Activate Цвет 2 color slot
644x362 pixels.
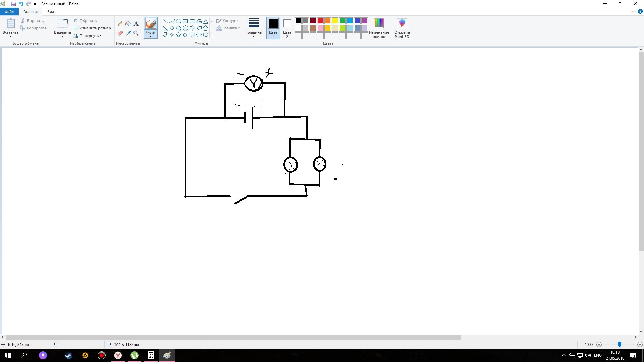pyautogui.click(x=287, y=28)
